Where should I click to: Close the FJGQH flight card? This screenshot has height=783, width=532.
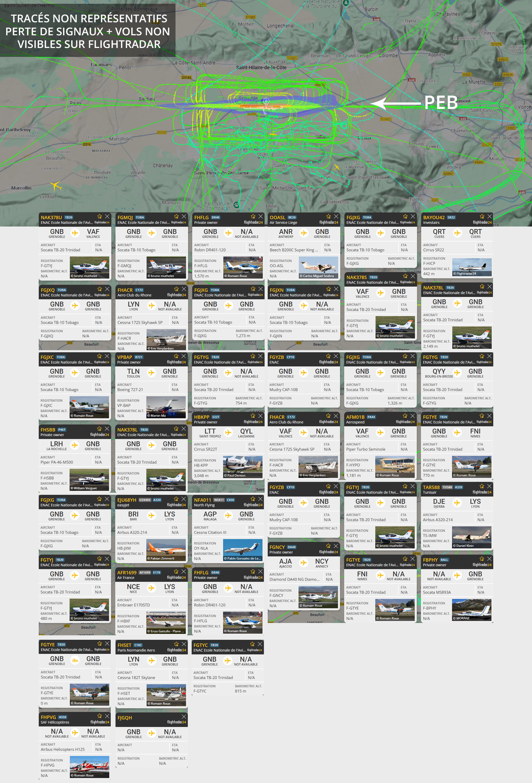(184, 717)
